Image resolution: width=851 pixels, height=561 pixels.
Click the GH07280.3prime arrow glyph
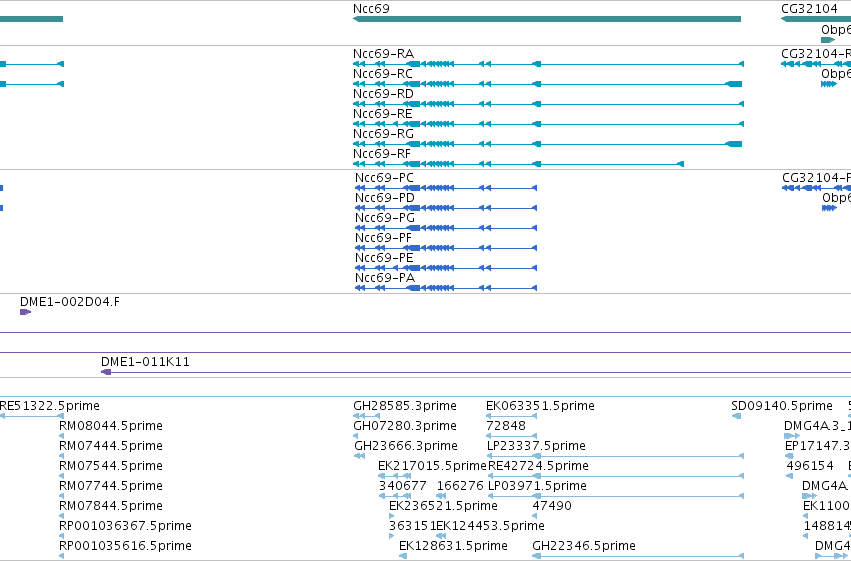[355, 436]
